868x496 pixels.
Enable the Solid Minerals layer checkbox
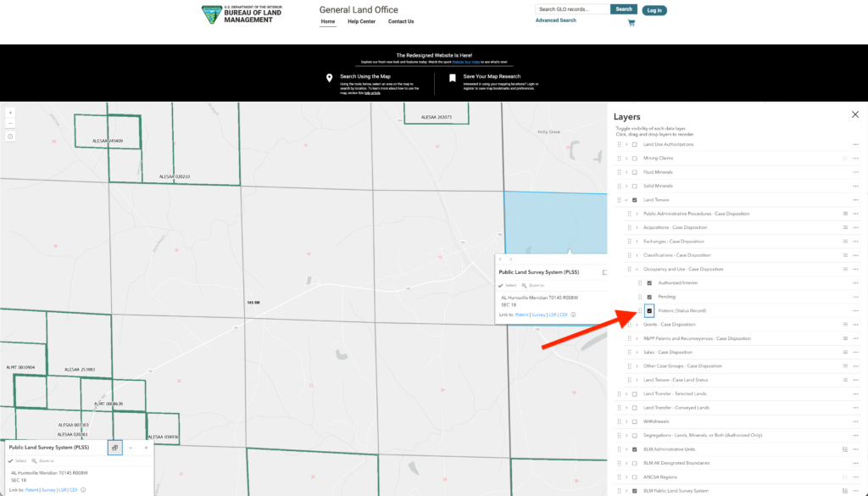[x=634, y=186]
